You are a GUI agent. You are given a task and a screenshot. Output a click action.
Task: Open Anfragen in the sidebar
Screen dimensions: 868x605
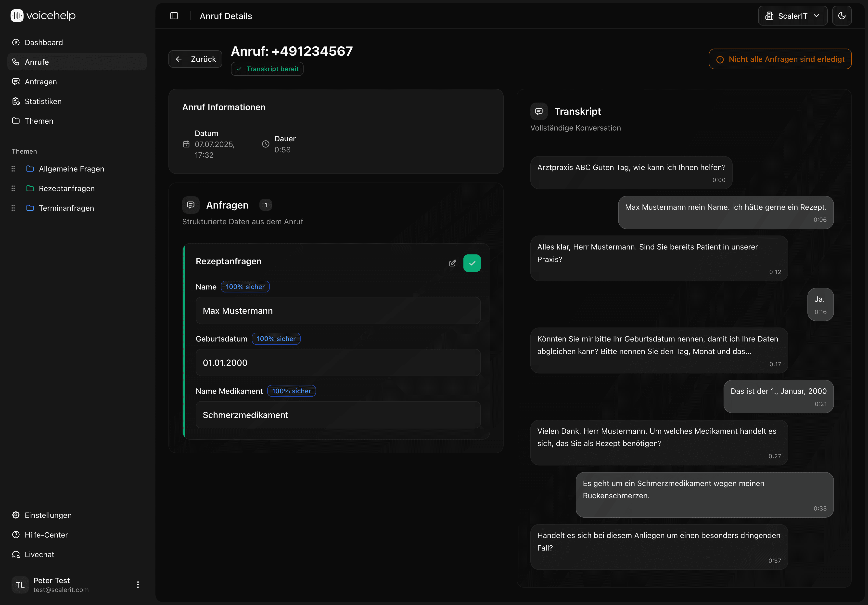pos(77,82)
